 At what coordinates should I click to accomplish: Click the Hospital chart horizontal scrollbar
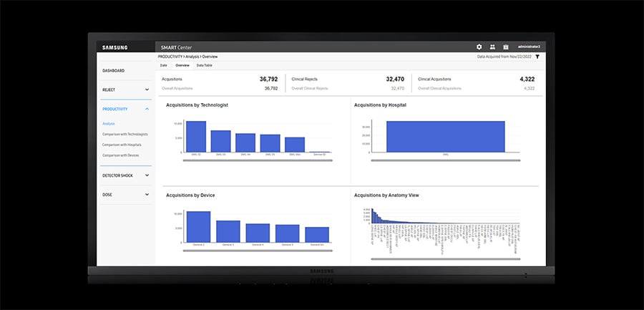click(446, 161)
